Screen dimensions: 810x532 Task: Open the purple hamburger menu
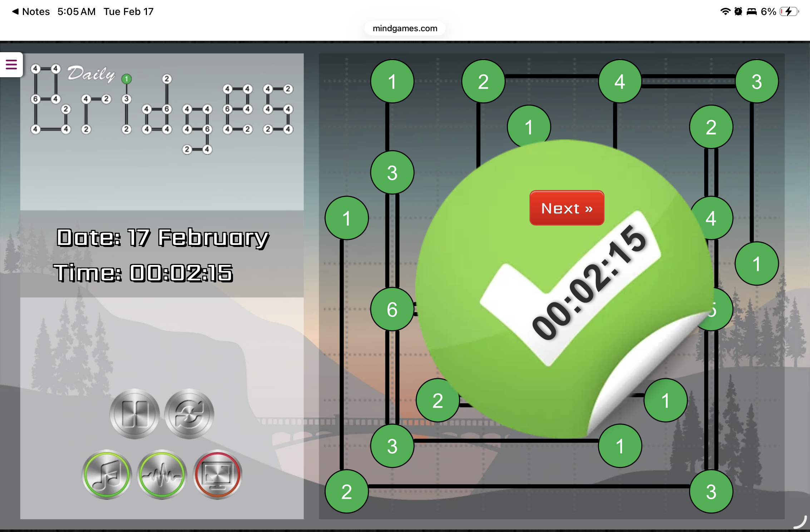pos(11,65)
